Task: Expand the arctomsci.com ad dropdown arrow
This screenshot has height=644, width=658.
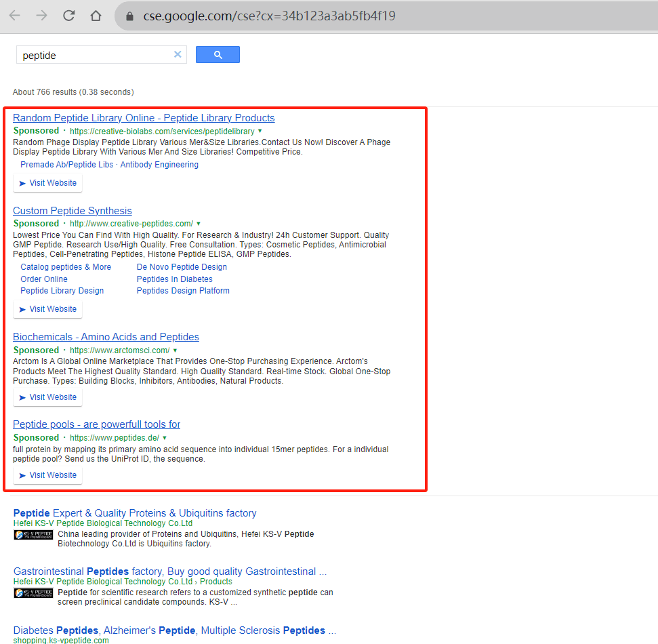Action: [x=175, y=350]
